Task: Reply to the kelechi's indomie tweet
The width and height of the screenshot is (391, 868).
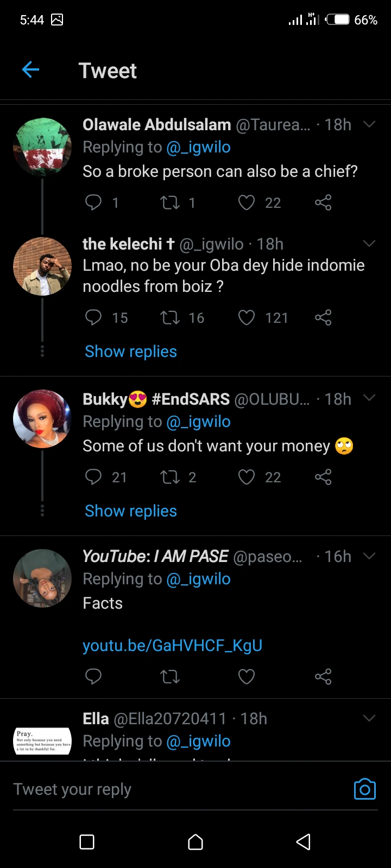Action: coord(93,317)
